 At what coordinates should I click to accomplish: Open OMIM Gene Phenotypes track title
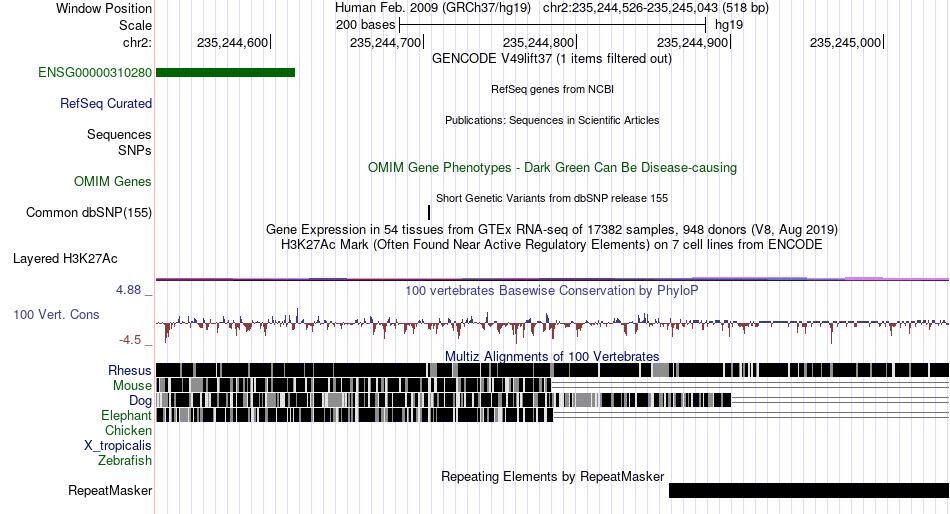coord(552,167)
